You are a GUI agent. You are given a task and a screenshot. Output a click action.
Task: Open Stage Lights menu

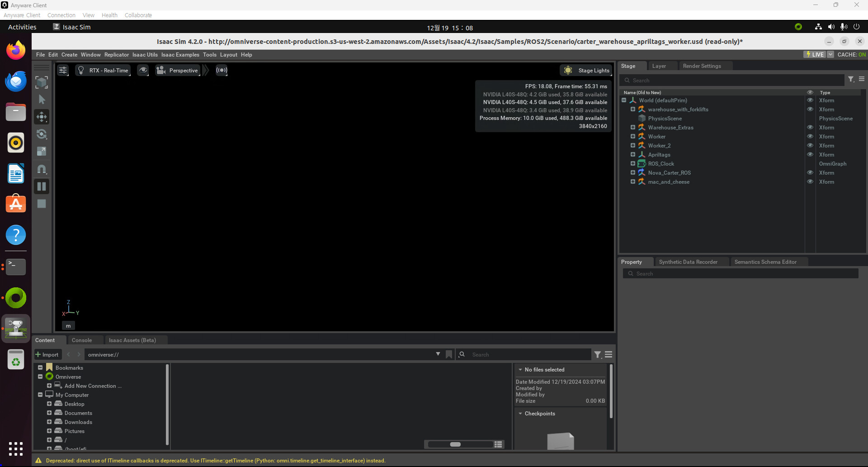pos(586,70)
